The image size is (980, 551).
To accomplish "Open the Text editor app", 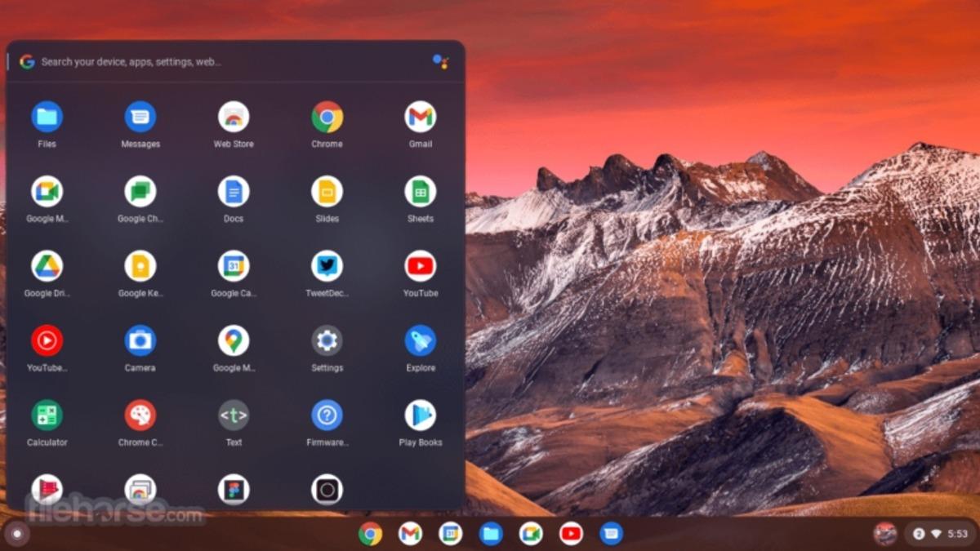I will [x=234, y=415].
